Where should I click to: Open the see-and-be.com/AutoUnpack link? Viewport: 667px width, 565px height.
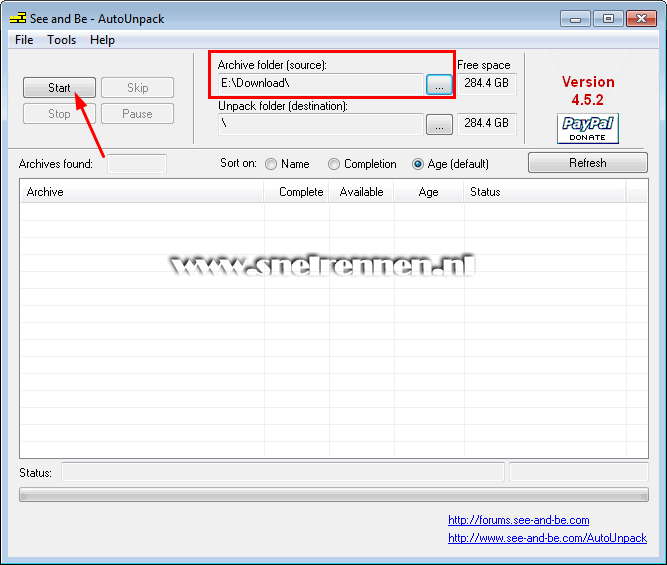547,538
